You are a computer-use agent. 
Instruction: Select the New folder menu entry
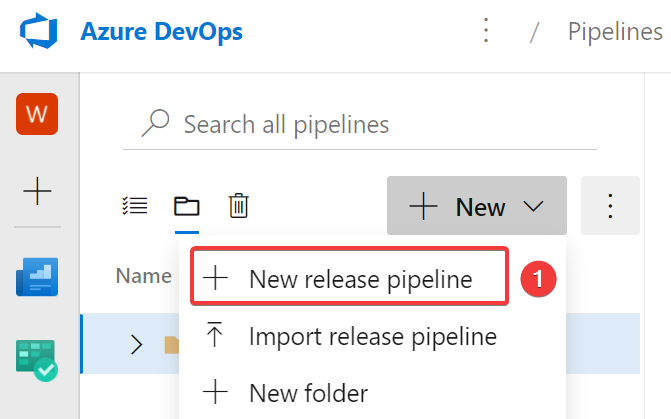pyautogui.click(x=308, y=393)
